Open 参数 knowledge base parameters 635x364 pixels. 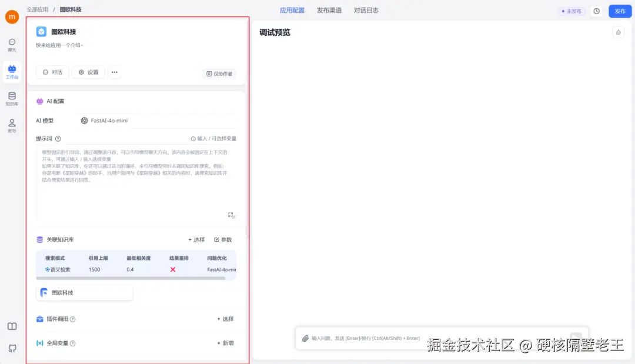(223, 240)
